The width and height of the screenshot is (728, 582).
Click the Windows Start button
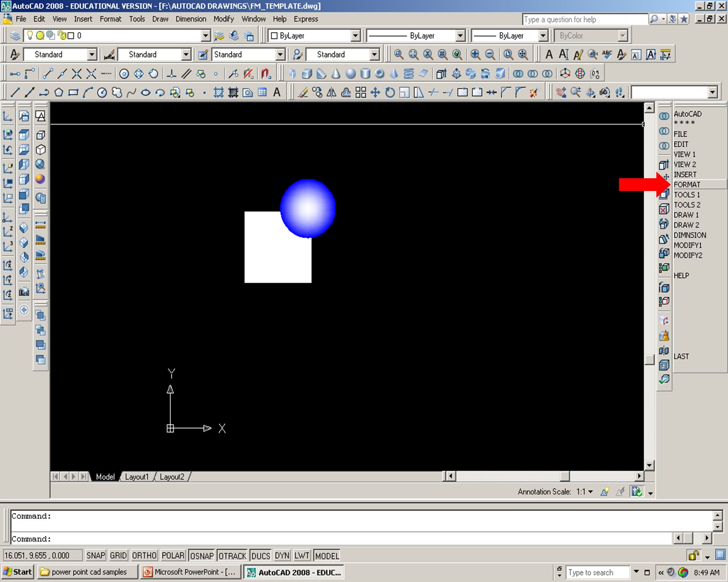17,572
